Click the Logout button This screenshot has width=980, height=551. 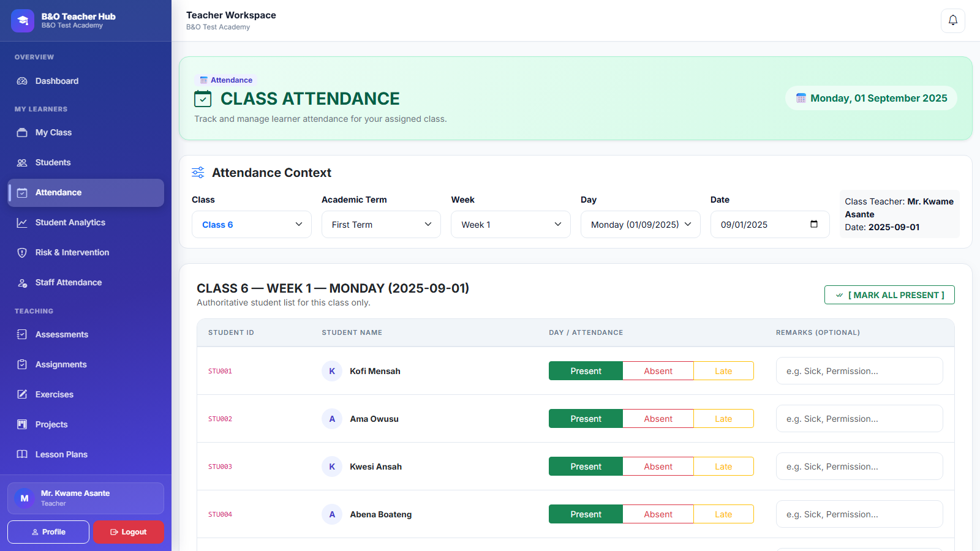click(x=129, y=532)
